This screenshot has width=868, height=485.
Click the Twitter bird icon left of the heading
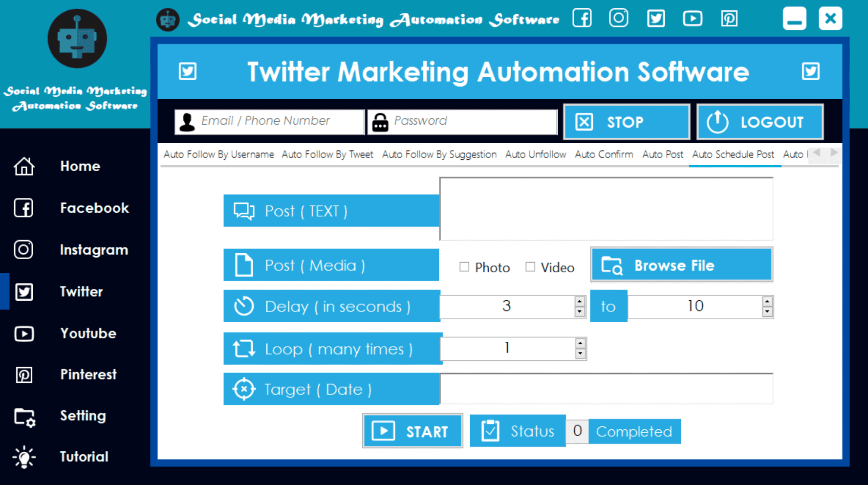[x=188, y=71]
